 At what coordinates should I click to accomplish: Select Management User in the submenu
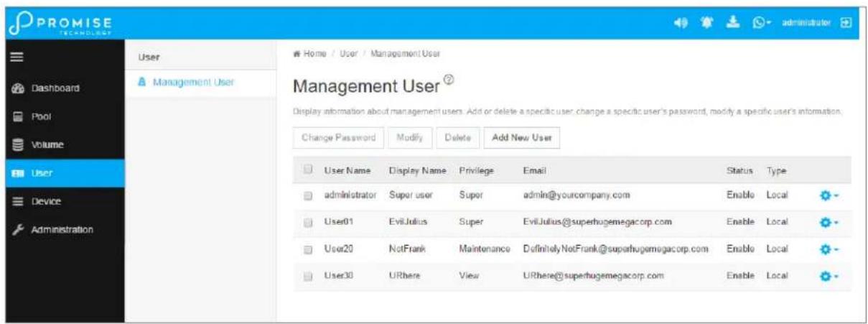(x=200, y=83)
